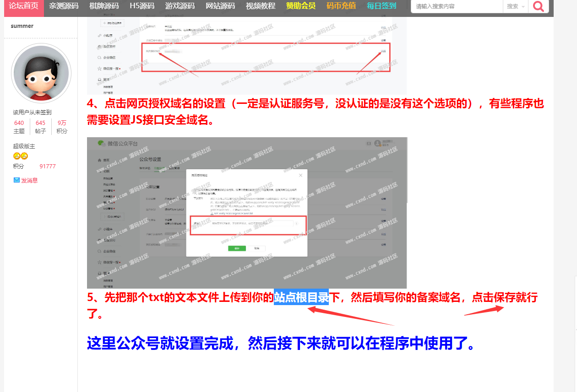Screen dimensions: 577x392
Task: Open the 每日签到 nav item
Action: click(x=381, y=6)
